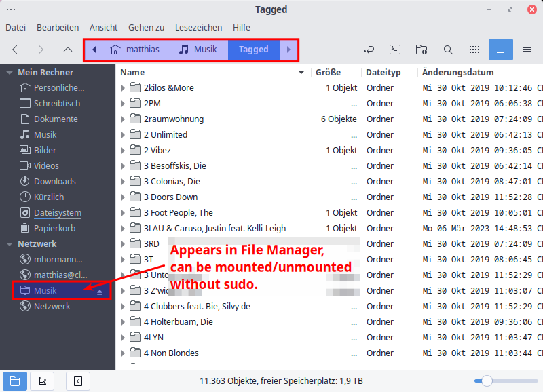Open Dateisystem in the sidebar

click(50, 212)
